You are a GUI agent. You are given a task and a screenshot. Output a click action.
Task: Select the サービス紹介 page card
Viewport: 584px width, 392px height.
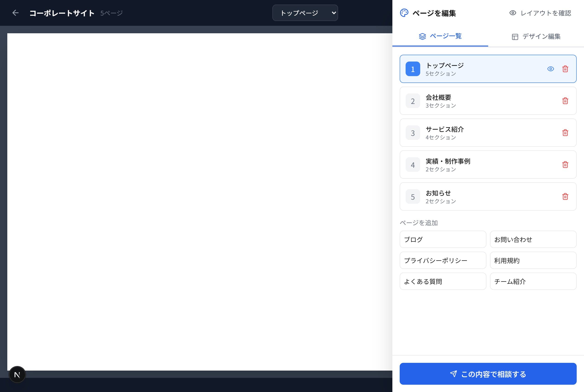point(488,133)
